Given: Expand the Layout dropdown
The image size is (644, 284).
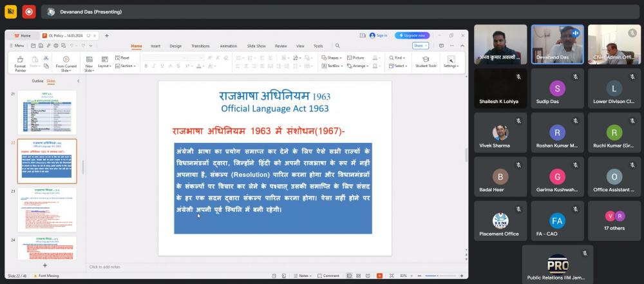Looking at the screenshot, I should pos(105,66).
